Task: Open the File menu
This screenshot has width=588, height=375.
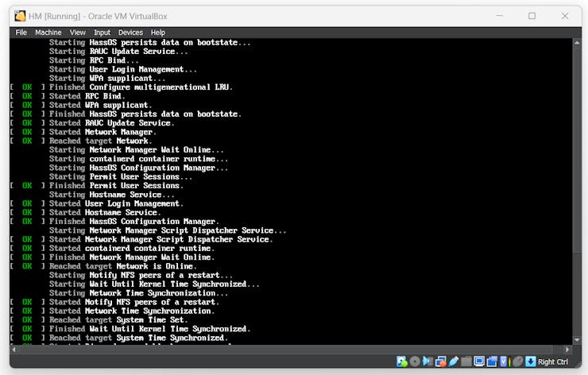Action: pos(21,33)
